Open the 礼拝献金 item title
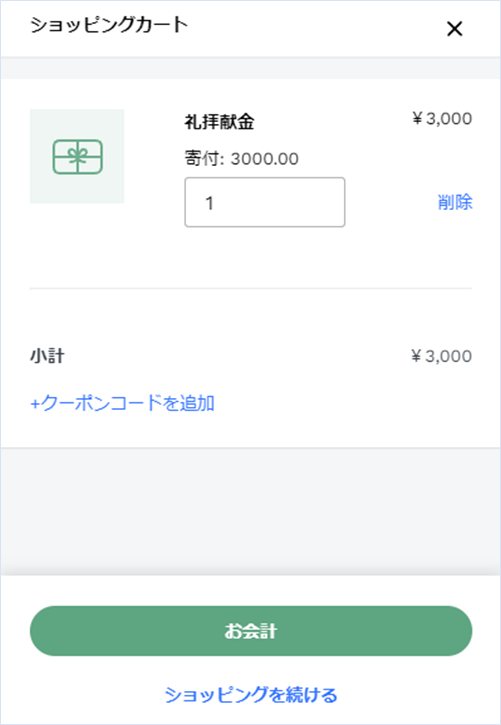 coord(220,123)
